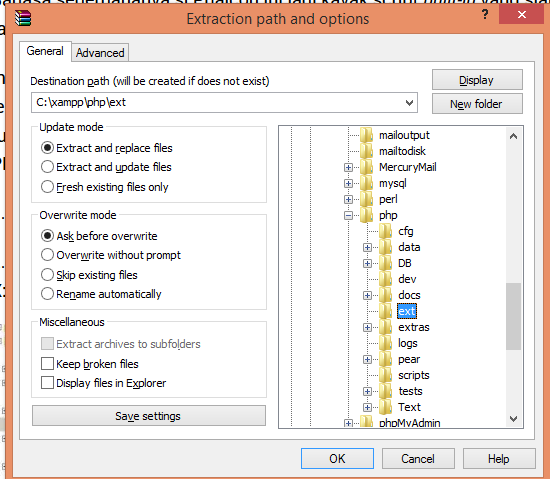
Task: Click the scripts folder icon
Action: point(385,375)
